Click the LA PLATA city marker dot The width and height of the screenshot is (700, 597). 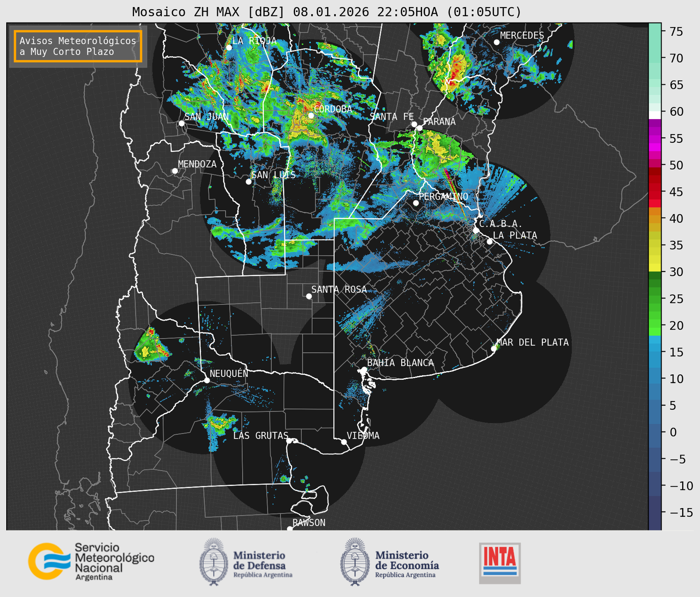pos(490,242)
